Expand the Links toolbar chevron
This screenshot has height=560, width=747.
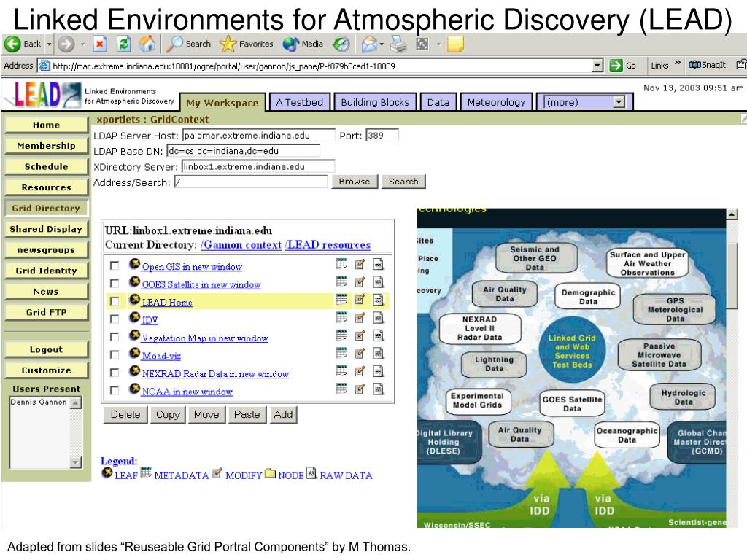coord(678,63)
